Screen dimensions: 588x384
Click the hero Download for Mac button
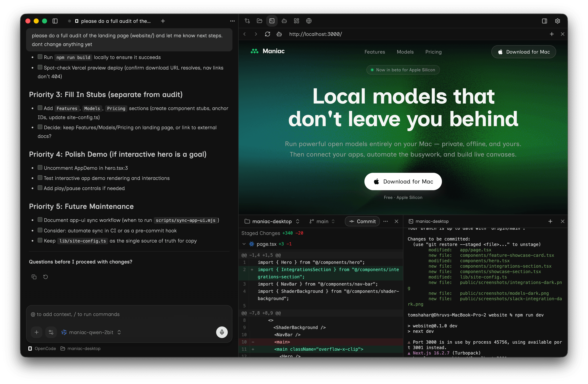(403, 182)
